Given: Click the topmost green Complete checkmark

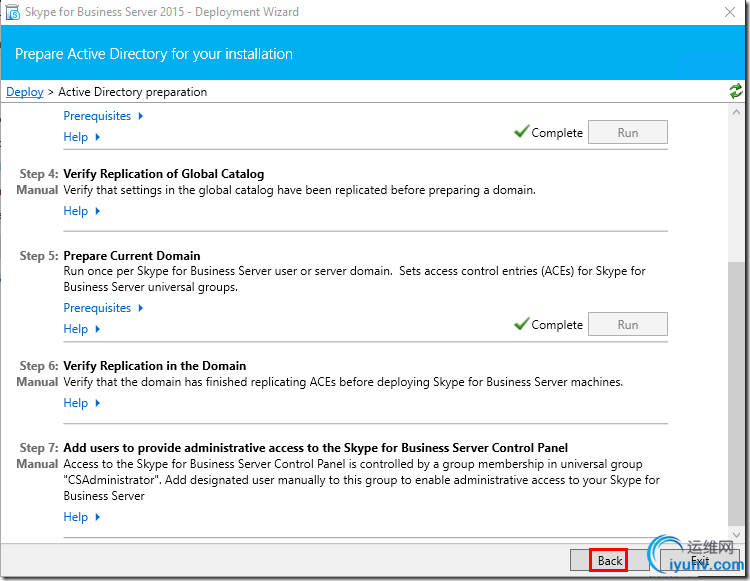Looking at the screenshot, I should click(x=520, y=132).
